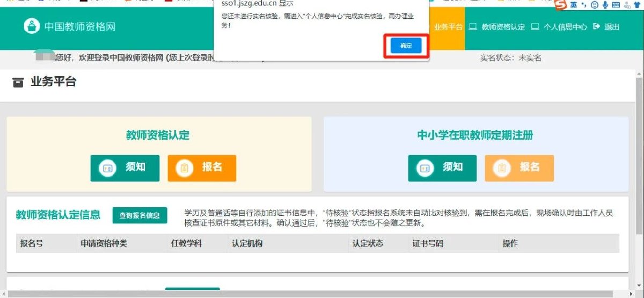Click the Sogou skin shirt icon
The width and height of the screenshot is (644, 298).
[637, 5]
